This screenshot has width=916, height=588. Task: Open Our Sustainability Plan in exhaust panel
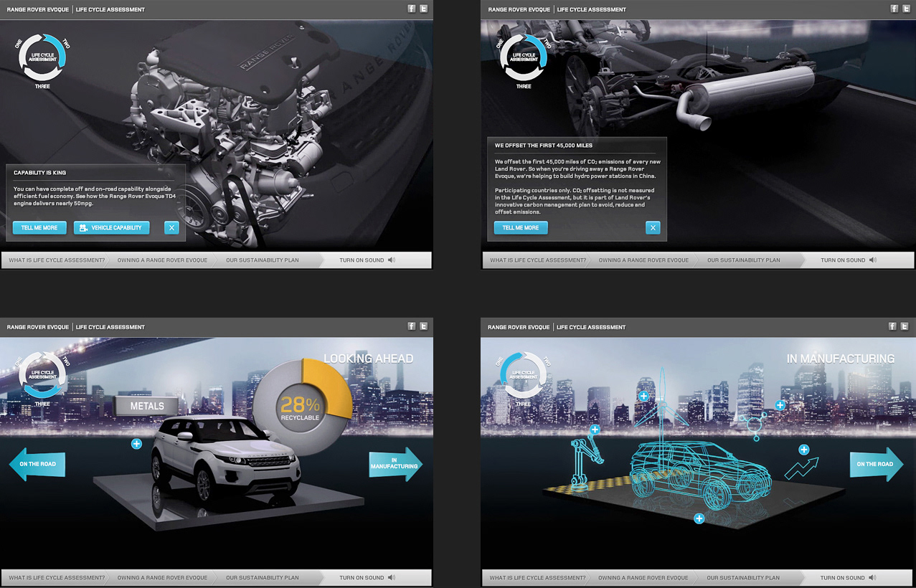pos(744,260)
